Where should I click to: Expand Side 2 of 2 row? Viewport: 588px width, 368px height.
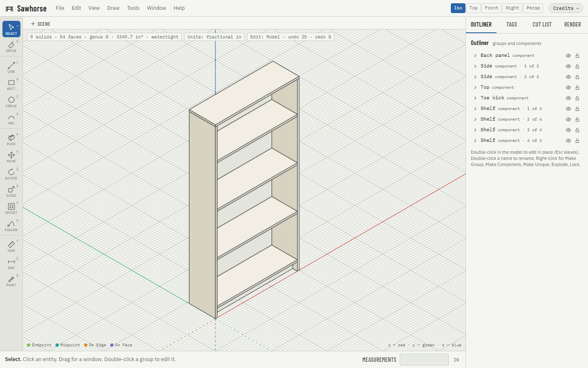[475, 77]
